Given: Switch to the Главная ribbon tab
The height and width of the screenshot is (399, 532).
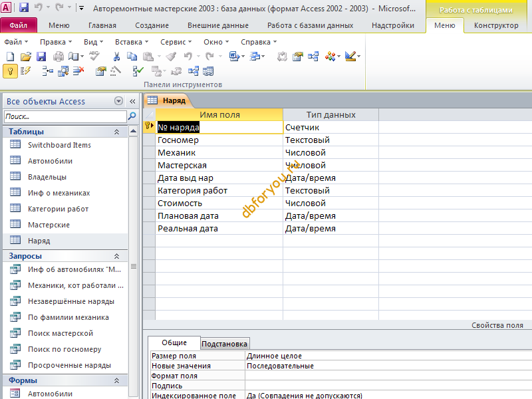Looking at the screenshot, I should click(x=102, y=25).
